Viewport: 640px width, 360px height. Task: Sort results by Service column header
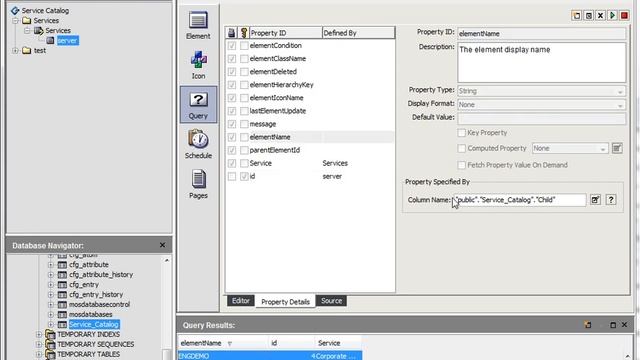tap(338, 343)
